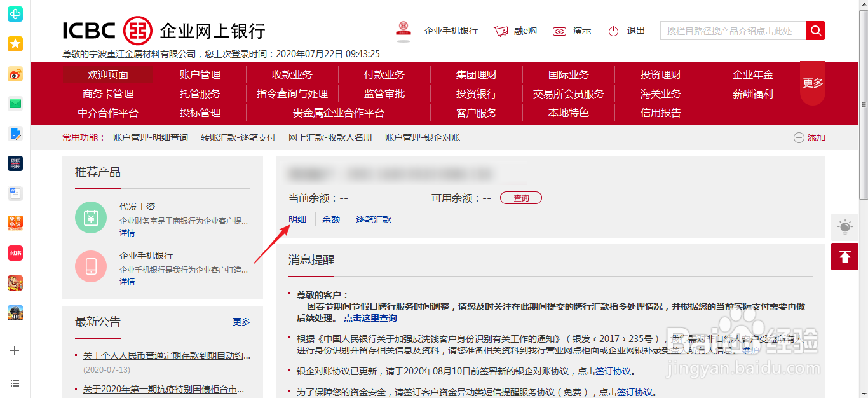This screenshot has width=868, height=398.
Task: Open the 中介合作平台 menu
Action: point(108,113)
